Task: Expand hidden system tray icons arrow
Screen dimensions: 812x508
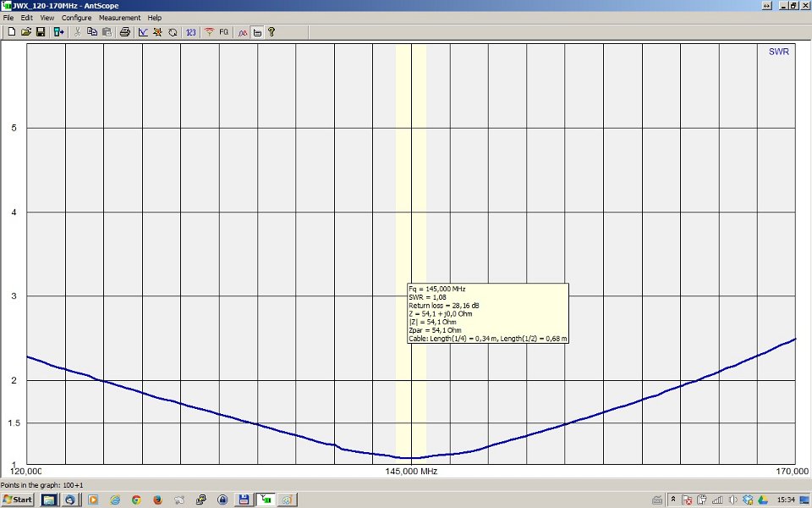Action: tap(673, 500)
